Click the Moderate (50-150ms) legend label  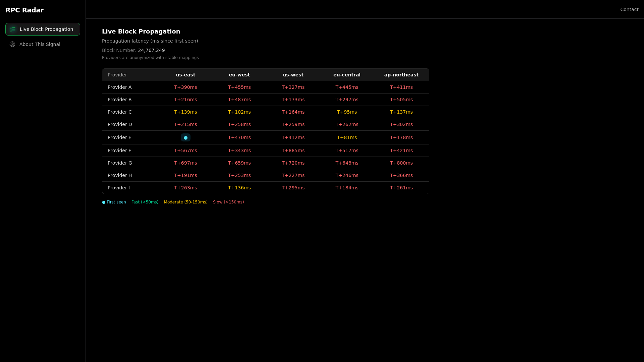[x=185, y=202]
